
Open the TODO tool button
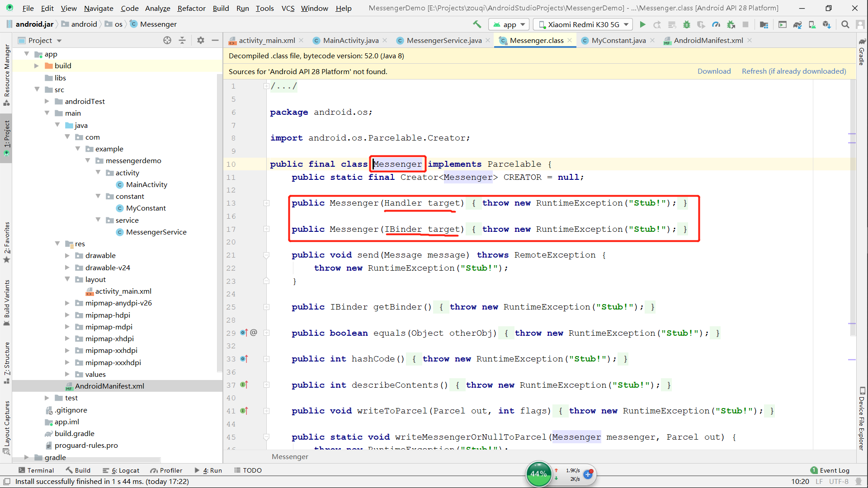pyautogui.click(x=248, y=470)
